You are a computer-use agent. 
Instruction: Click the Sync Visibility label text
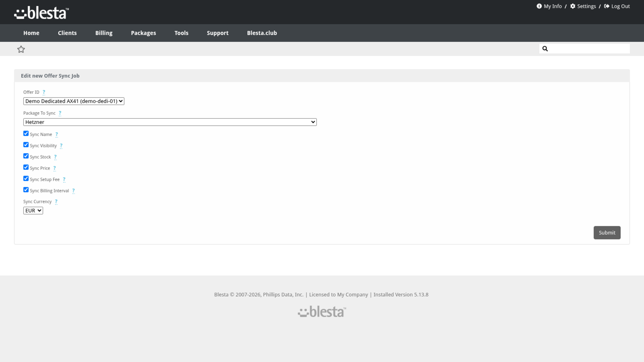pyautogui.click(x=43, y=146)
